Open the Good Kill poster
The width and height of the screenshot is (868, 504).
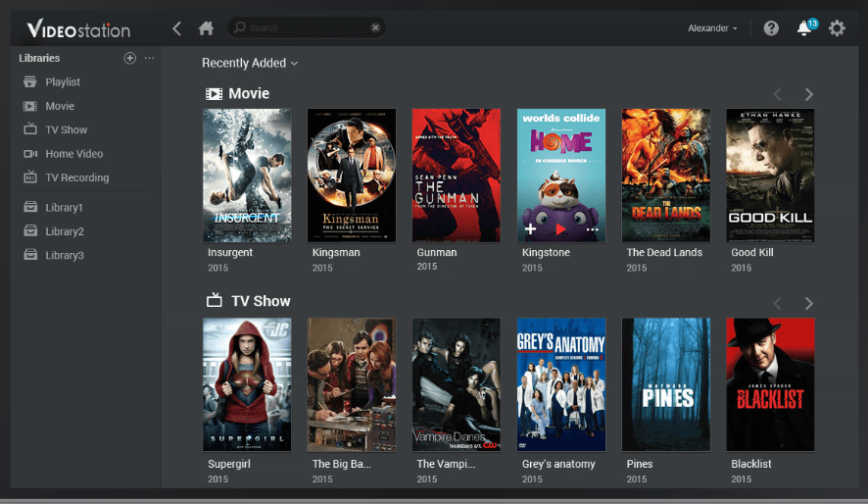click(x=770, y=175)
